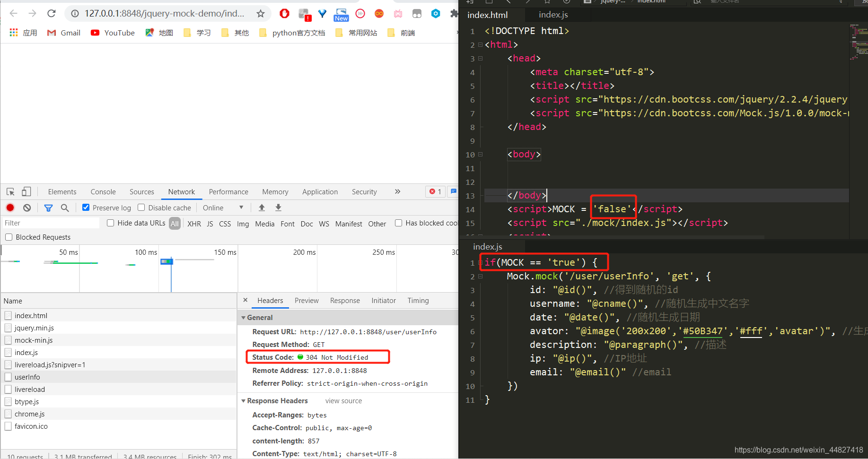Click the site info icon in address bar
Image resolution: width=868 pixels, height=459 pixels.
tap(75, 14)
